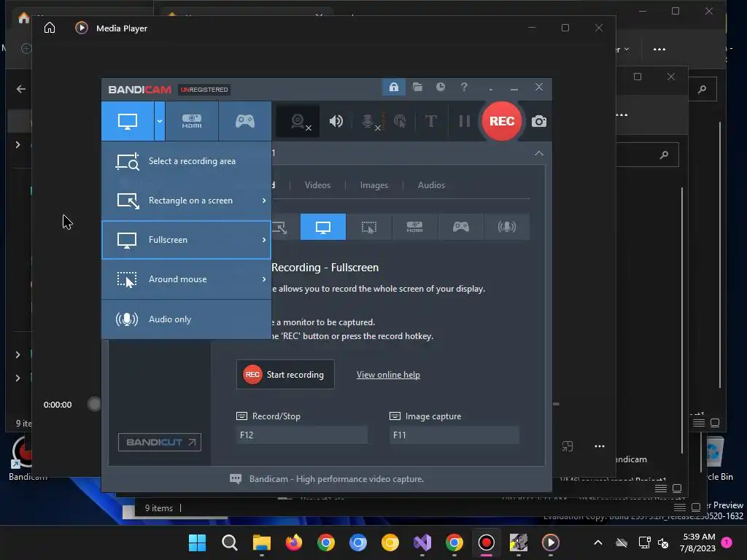Expand the Rectangle on a screen arrow
This screenshot has height=560, width=747.
point(264,201)
